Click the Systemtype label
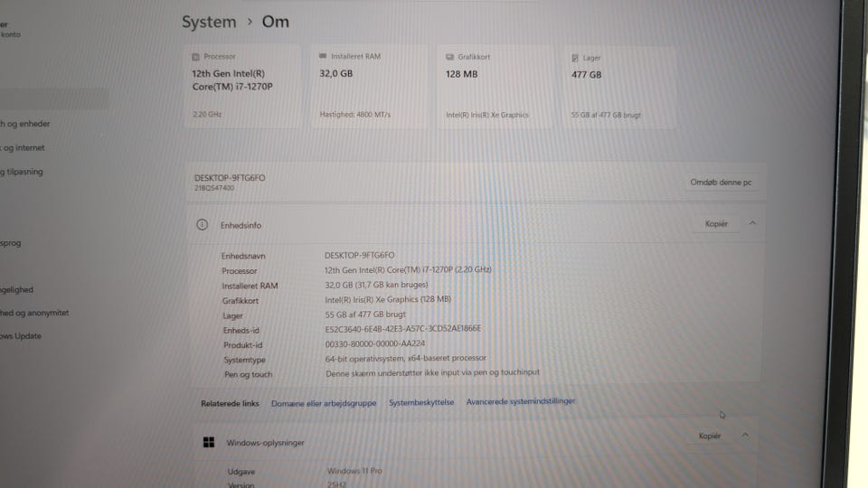The image size is (868, 488). [245, 360]
